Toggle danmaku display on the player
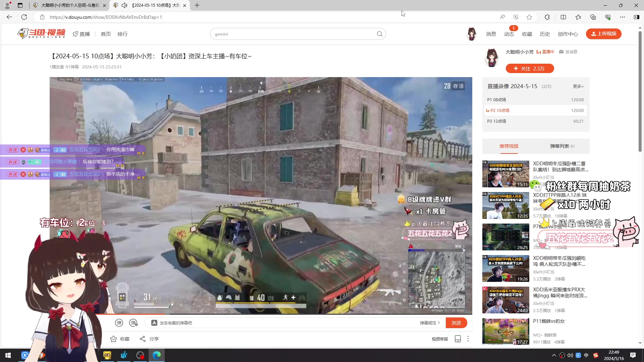 [x=119, y=323]
